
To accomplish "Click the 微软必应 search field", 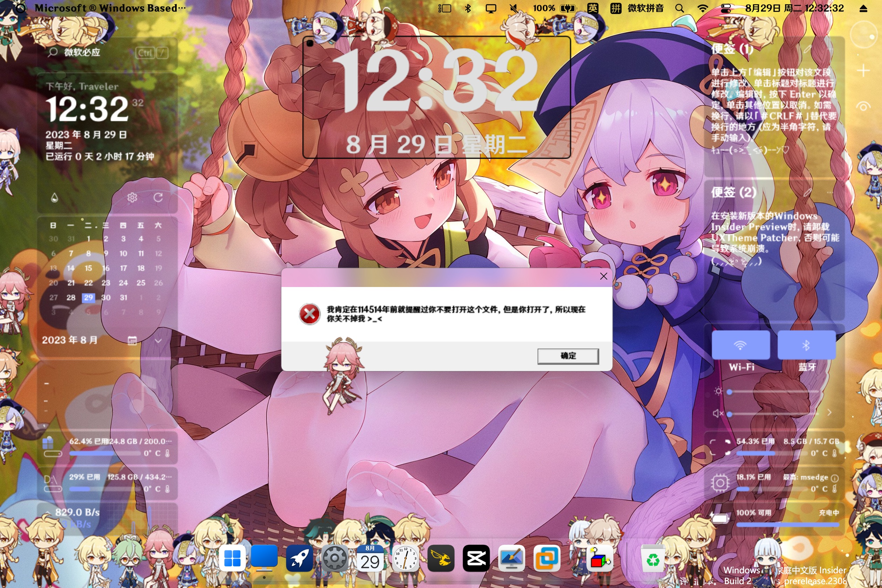I will coord(107,52).
